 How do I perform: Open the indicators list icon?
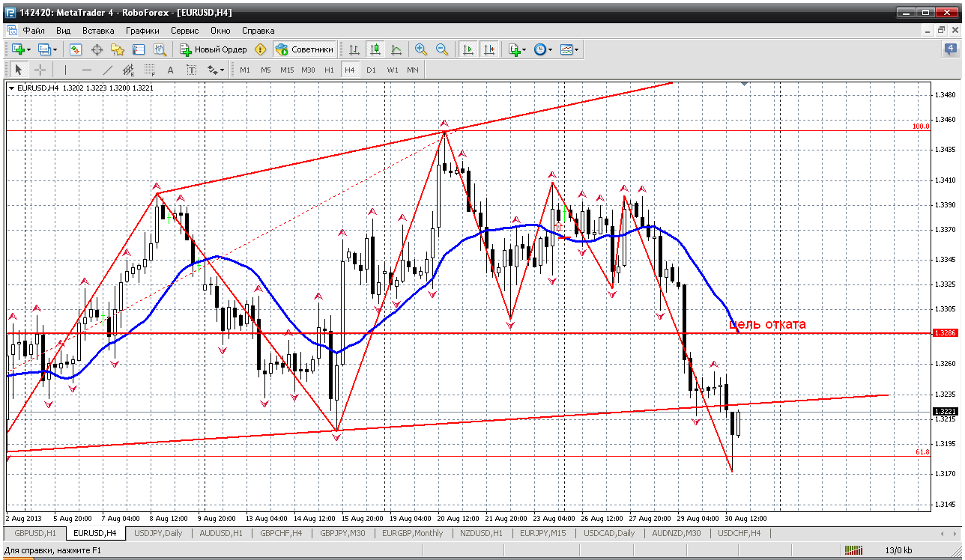tap(514, 49)
